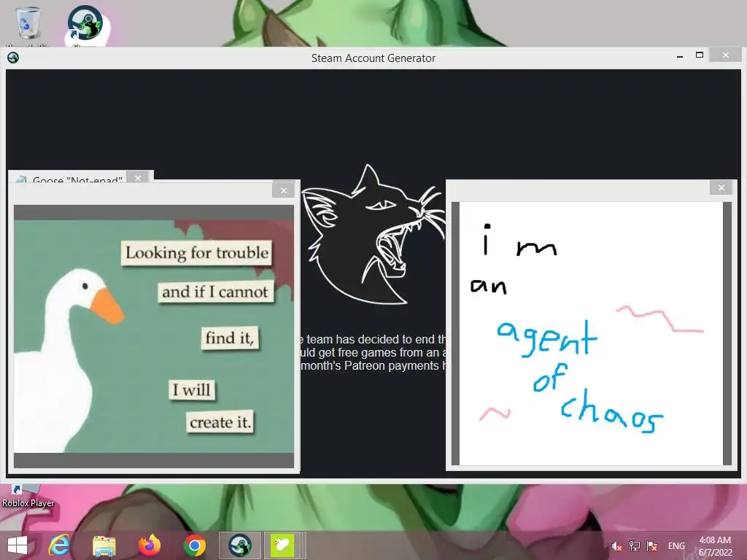Close the Goose "Not-epad" window

pyautogui.click(x=138, y=178)
